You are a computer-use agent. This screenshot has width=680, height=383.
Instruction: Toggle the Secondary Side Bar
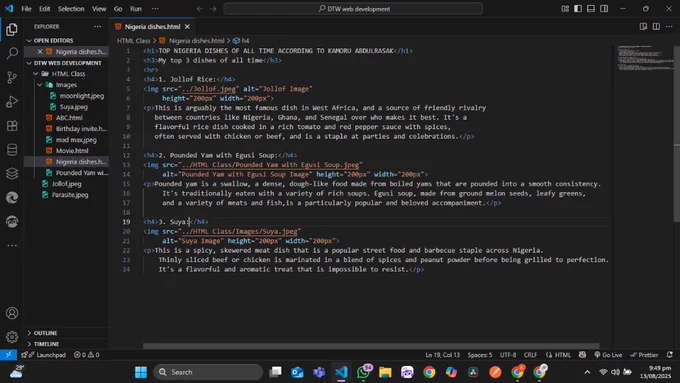(x=604, y=9)
